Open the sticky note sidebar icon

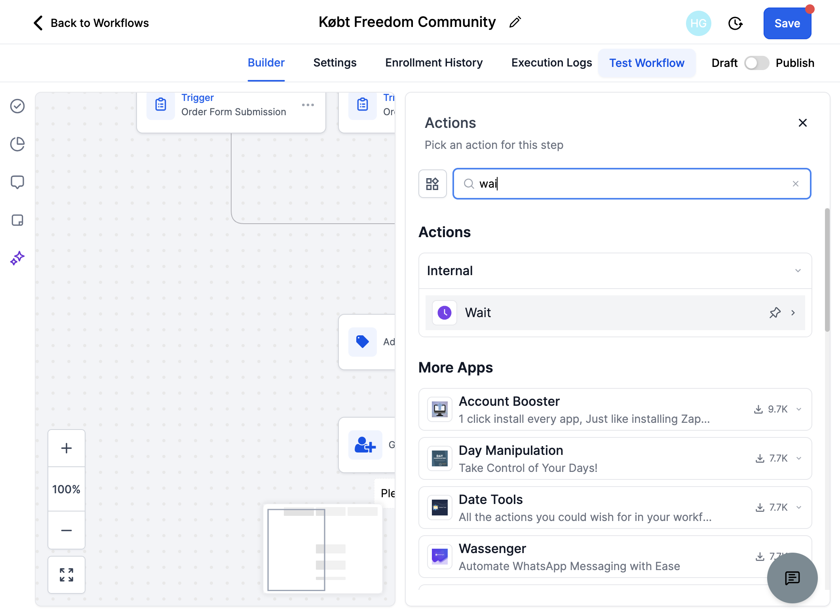[17, 220]
